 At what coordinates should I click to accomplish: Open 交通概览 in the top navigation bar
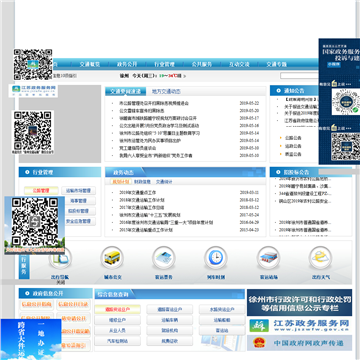point(90,64)
